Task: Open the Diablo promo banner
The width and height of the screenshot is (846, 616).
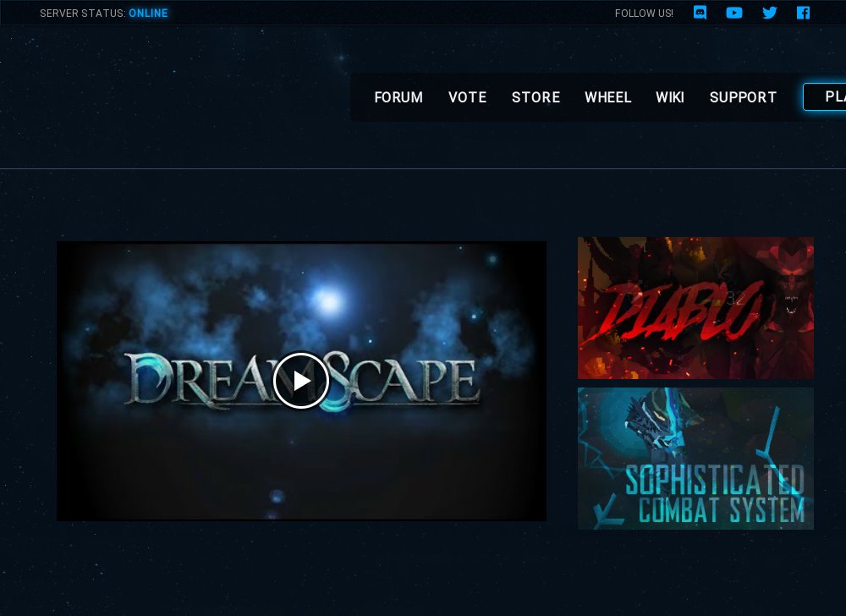Action: pyautogui.click(x=695, y=307)
